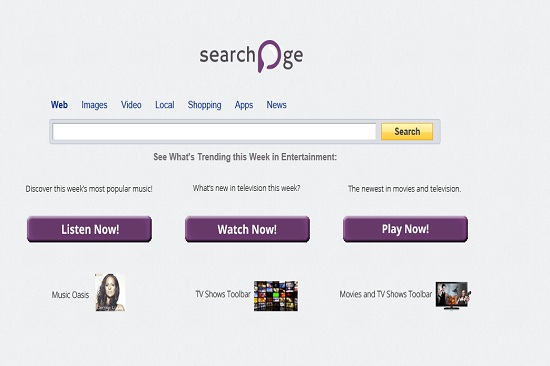Image resolution: width=550 pixels, height=366 pixels.
Task: Click the Music Oasis album thumbnail
Action: coord(110,292)
